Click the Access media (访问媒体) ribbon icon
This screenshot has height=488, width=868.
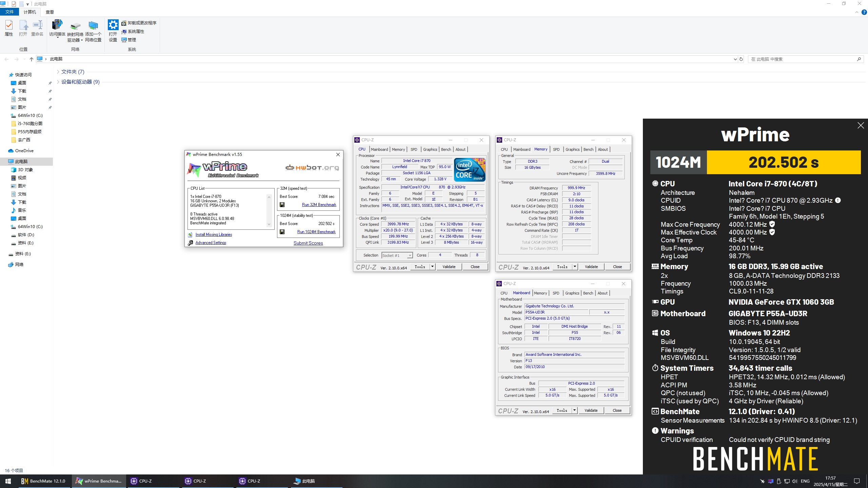57,28
